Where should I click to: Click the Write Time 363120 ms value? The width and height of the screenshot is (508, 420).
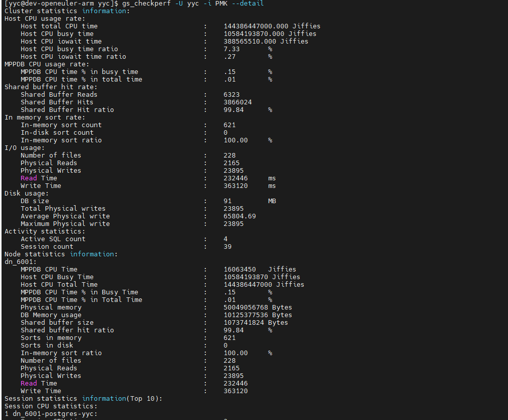[x=249, y=186]
